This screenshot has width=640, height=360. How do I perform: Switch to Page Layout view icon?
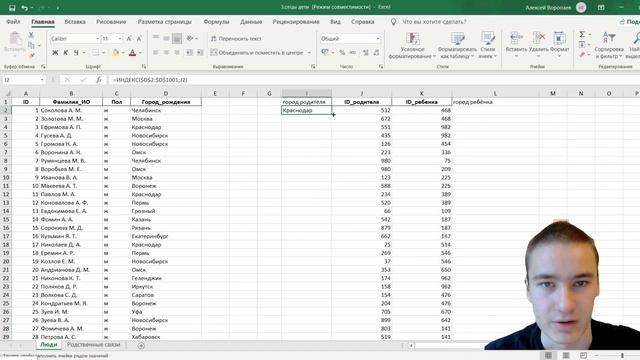pos(566,356)
